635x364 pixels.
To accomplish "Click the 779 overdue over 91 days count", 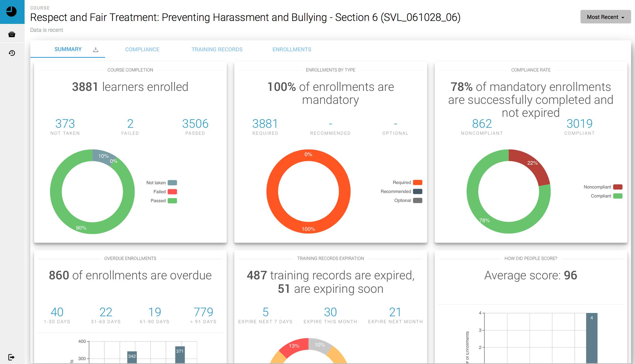I will pyautogui.click(x=203, y=312).
